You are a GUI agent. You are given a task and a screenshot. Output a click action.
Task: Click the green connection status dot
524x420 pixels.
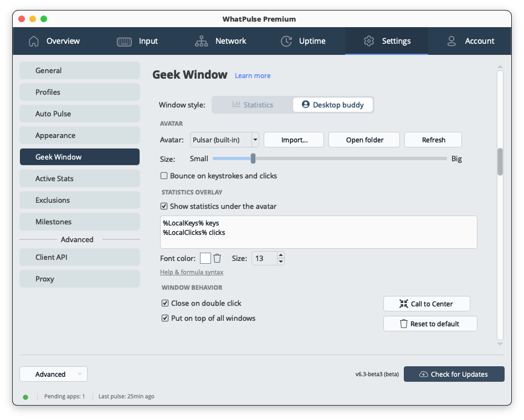coord(25,397)
